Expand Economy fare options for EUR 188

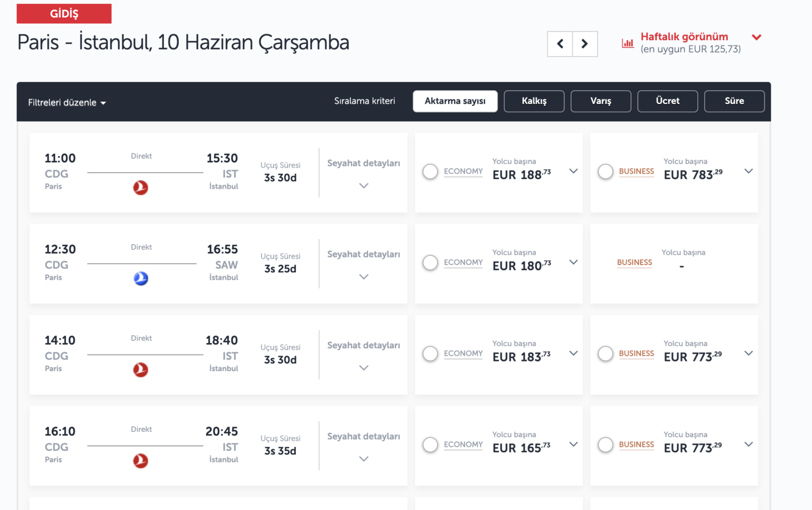(x=574, y=171)
